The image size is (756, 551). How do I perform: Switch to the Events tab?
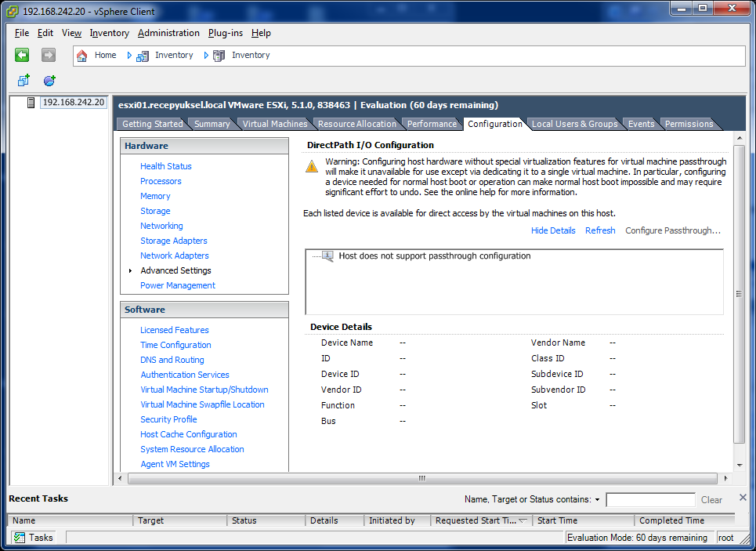pos(642,124)
